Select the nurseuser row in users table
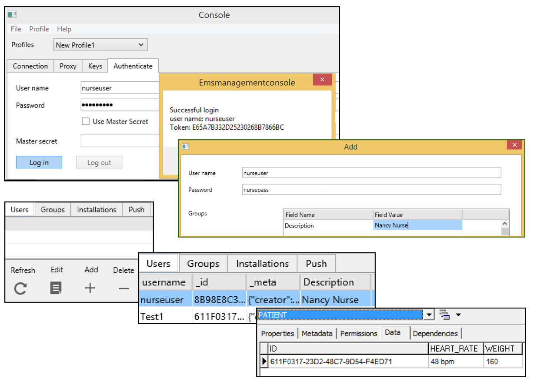The width and height of the screenshot is (544, 392). point(256,299)
